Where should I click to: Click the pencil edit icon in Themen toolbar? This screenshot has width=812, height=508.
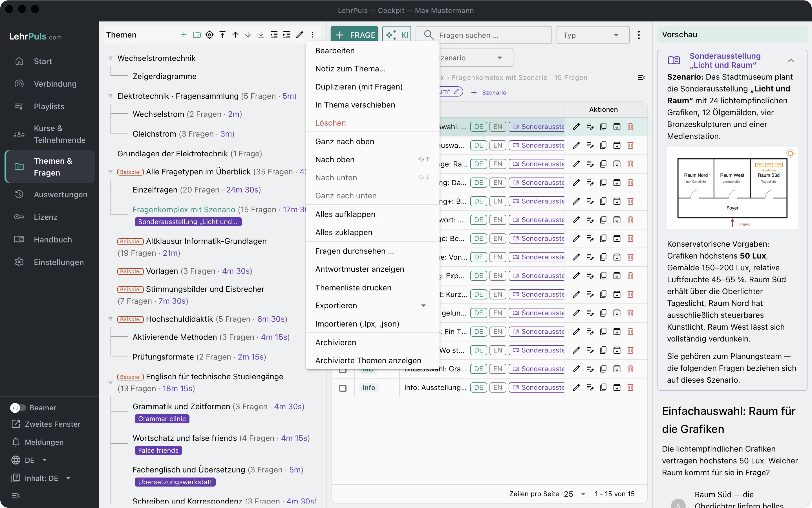pyautogui.click(x=300, y=35)
